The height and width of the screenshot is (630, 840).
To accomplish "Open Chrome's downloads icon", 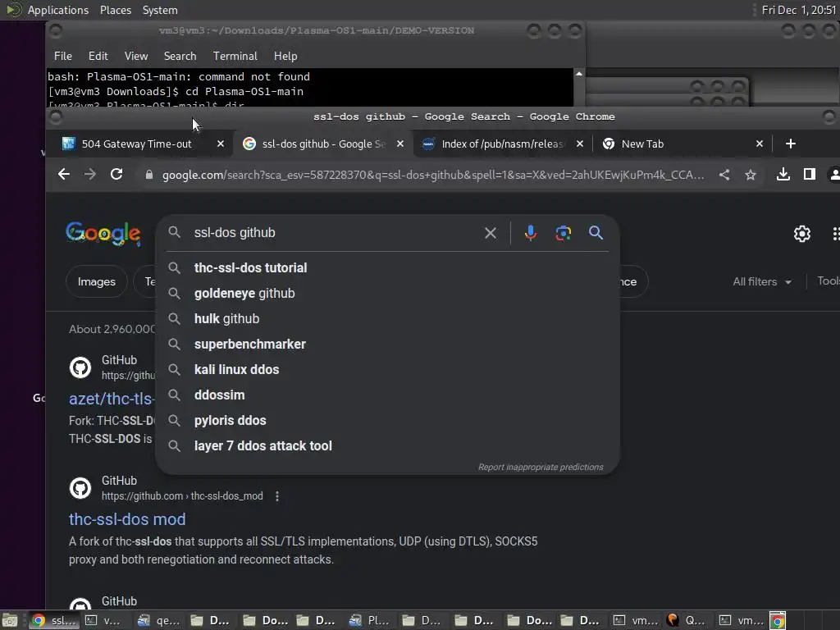I will pyautogui.click(x=783, y=174).
